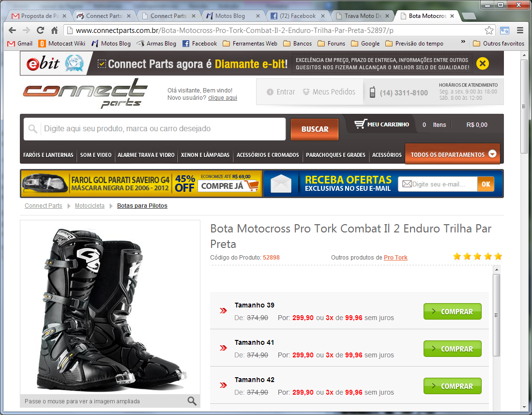This screenshot has height=415, width=532.
Task: Open the Meu Carrinho shopping cart
Action: [x=382, y=124]
